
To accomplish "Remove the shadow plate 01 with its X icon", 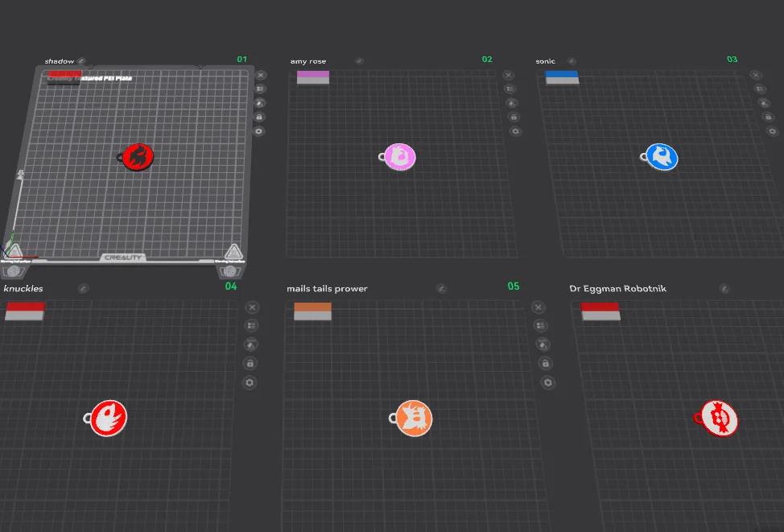I will [x=261, y=75].
